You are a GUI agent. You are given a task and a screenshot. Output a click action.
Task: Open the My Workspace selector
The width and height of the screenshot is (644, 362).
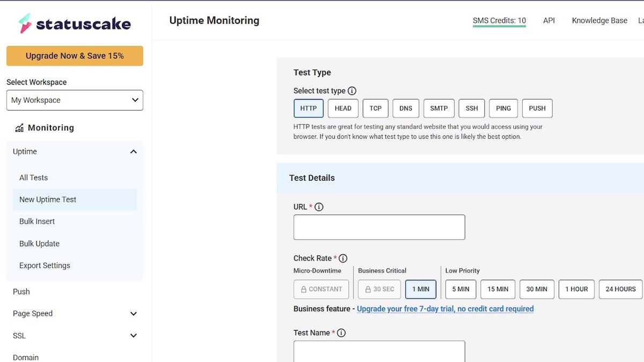point(75,100)
